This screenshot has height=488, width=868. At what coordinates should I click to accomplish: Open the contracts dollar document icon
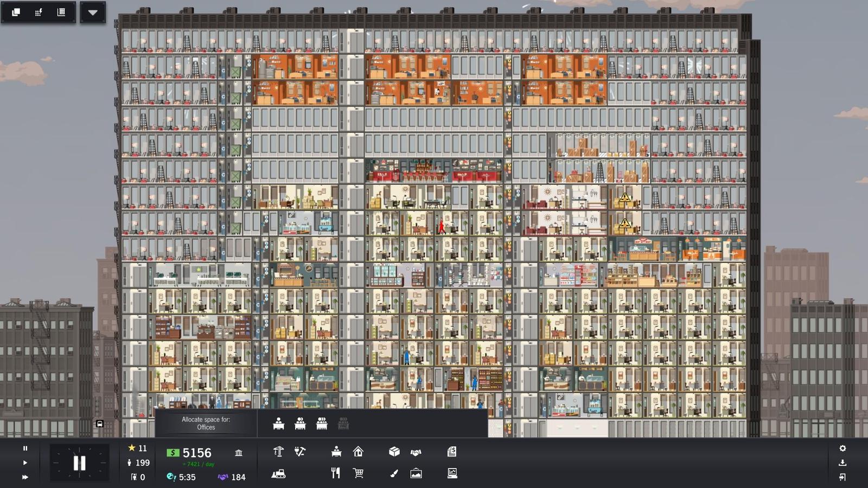point(452,452)
